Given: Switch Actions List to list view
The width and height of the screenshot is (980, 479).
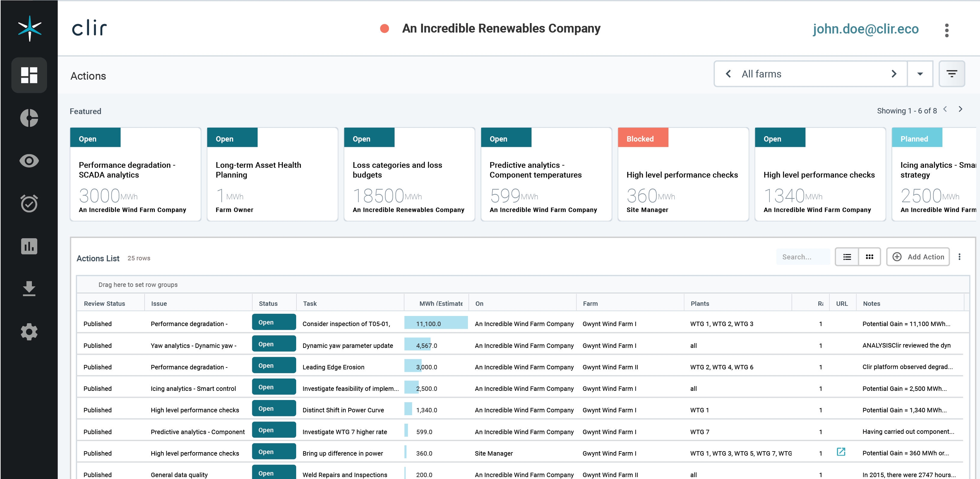Looking at the screenshot, I should pos(847,257).
